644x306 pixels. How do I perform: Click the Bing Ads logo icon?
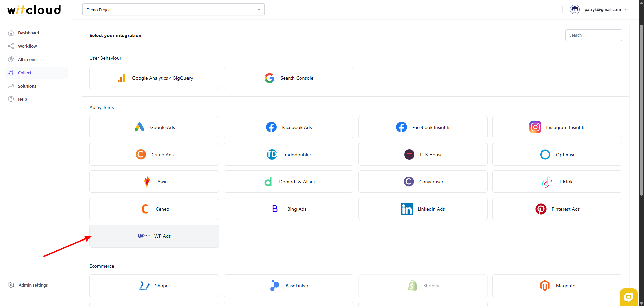point(275,209)
